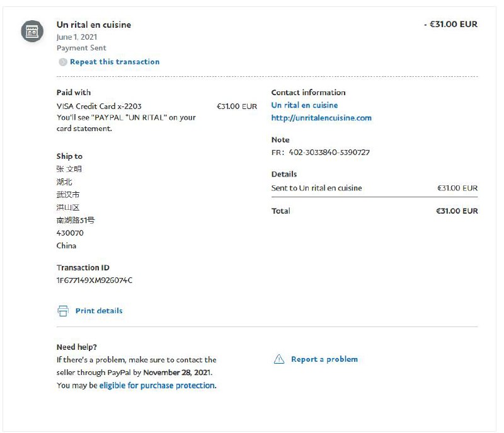Open the Repeat this transaction link
The height and width of the screenshot is (433, 504).
115,62
